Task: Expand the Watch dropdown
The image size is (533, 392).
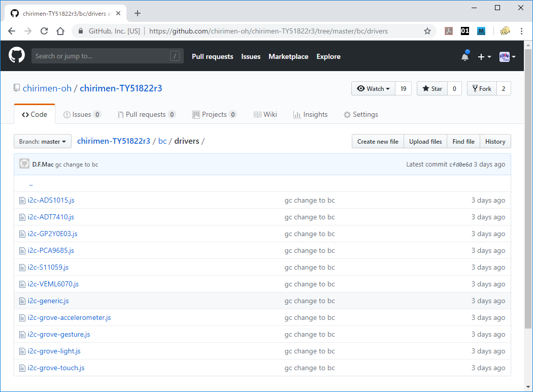Action: tap(373, 88)
